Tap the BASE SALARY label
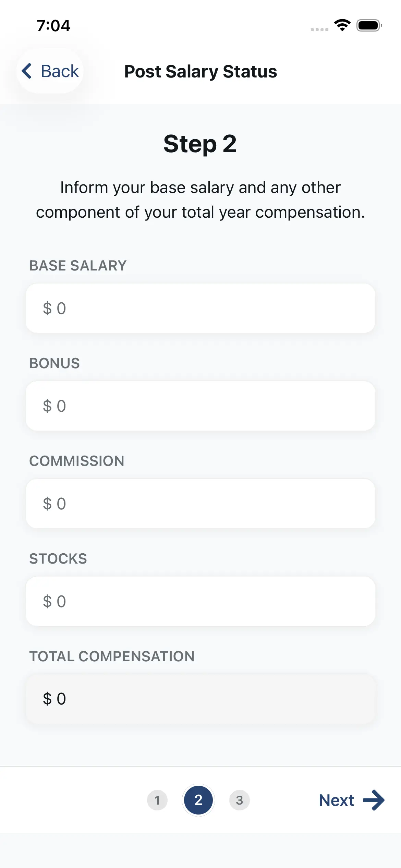Viewport: 401px width, 868px height. click(x=78, y=266)
